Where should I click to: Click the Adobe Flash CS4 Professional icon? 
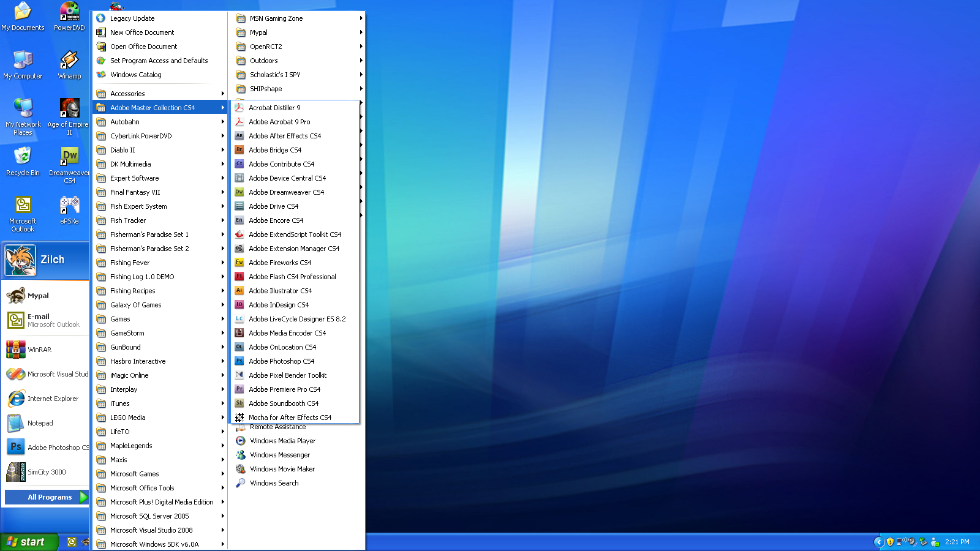point(239,277)
